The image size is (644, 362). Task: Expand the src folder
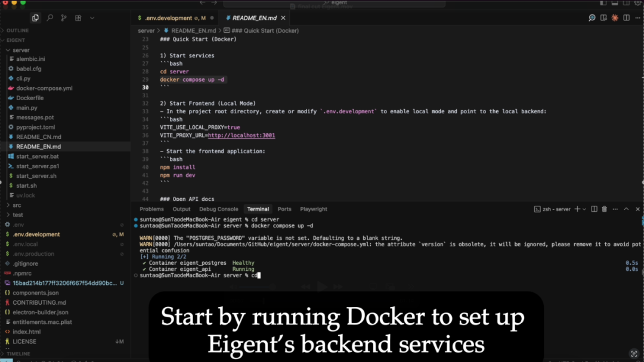17,205
